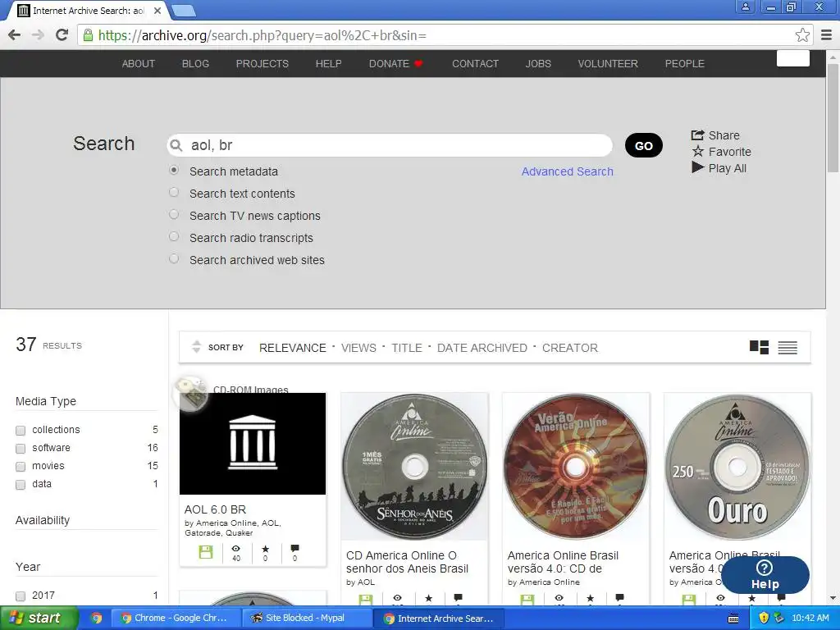
Task: Check the 2017 year filter box
Action: tap(21, 596)
